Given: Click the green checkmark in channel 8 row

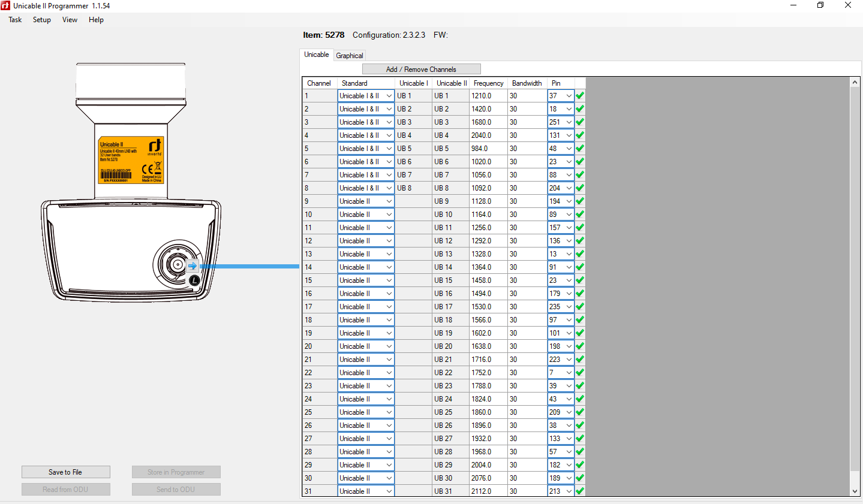Looking at the screenshot, I should pyautogui.click(x=580, y=188).
